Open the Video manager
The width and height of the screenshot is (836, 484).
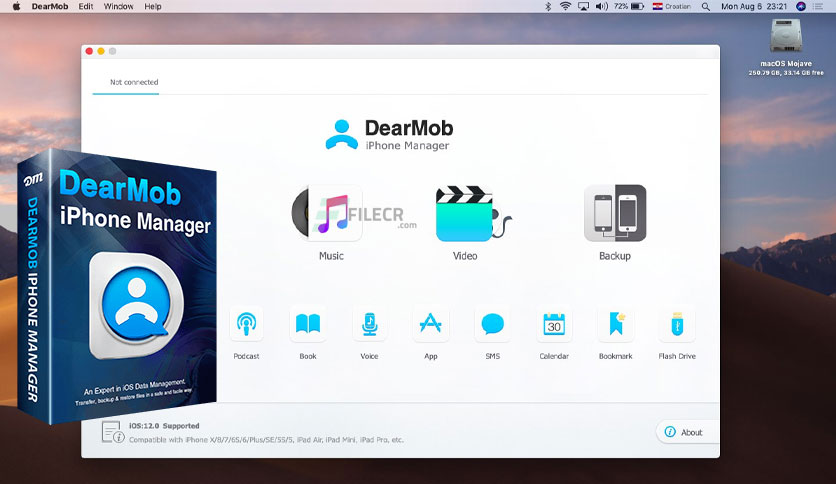[472, 214]
